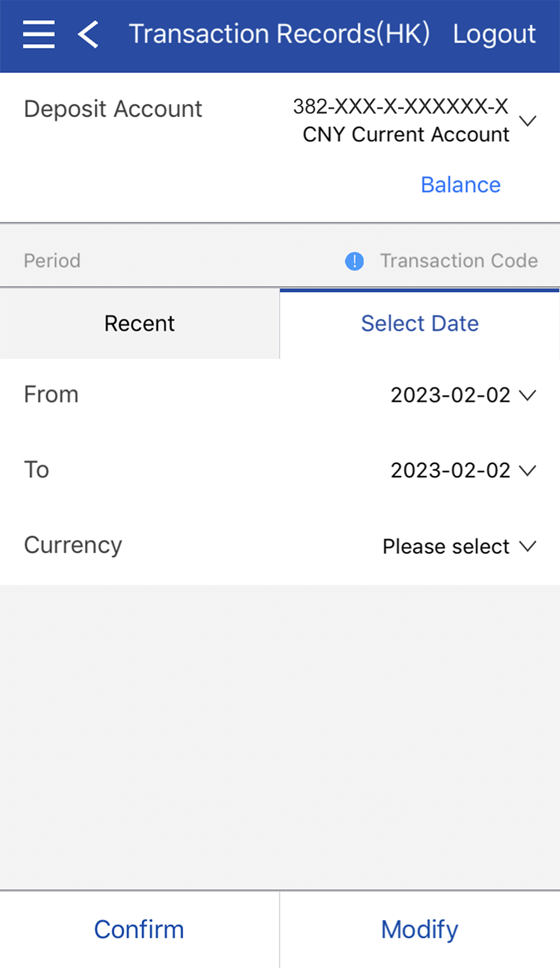This screenshot has width=560, height=968.
Task: Click the arrow next to the From date
Action: pyautogui.click(x=528, y=395)
